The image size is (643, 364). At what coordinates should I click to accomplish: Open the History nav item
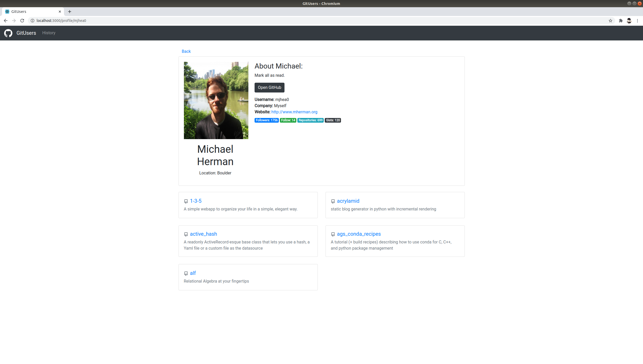[49, 33]
